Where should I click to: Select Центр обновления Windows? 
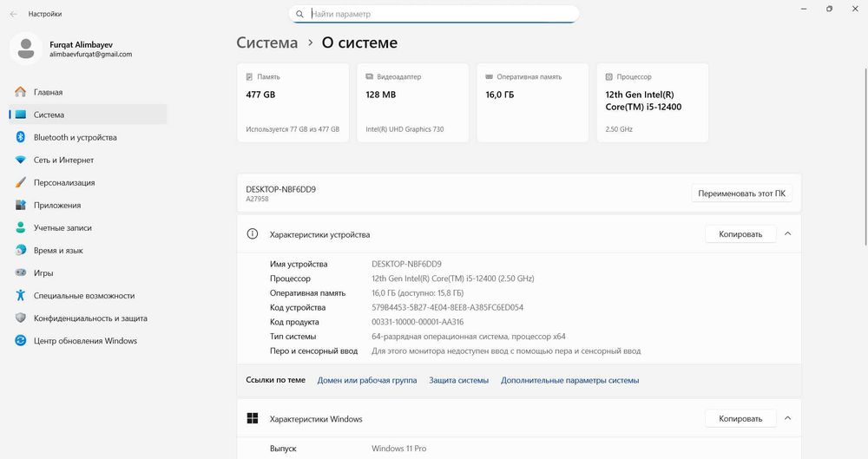[x=88, y=340]
